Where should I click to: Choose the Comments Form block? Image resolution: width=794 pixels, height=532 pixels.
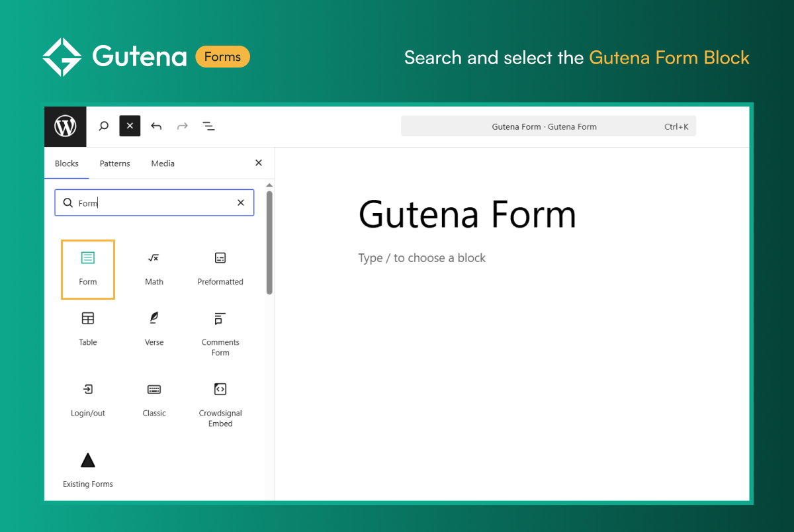pos(220,334)
